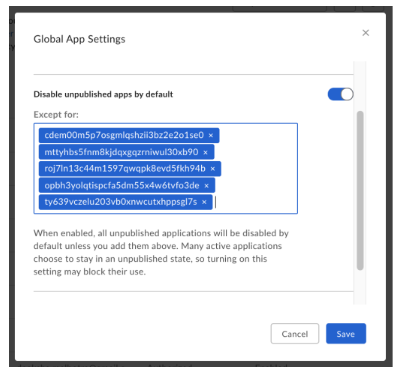Remove the ty639vczelu203vb0xnwcutxhppsgl7s tag

204,202
